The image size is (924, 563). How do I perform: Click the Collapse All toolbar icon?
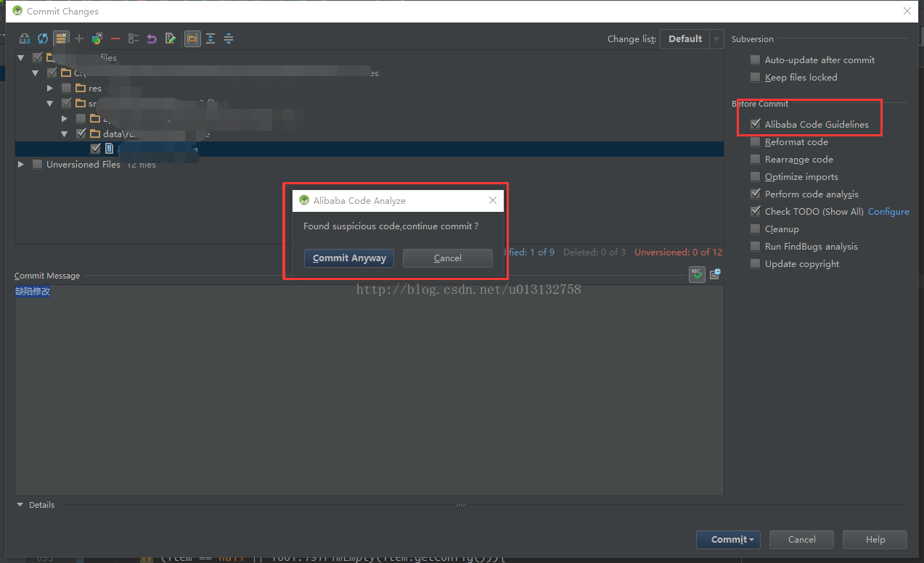pos(229,38)
